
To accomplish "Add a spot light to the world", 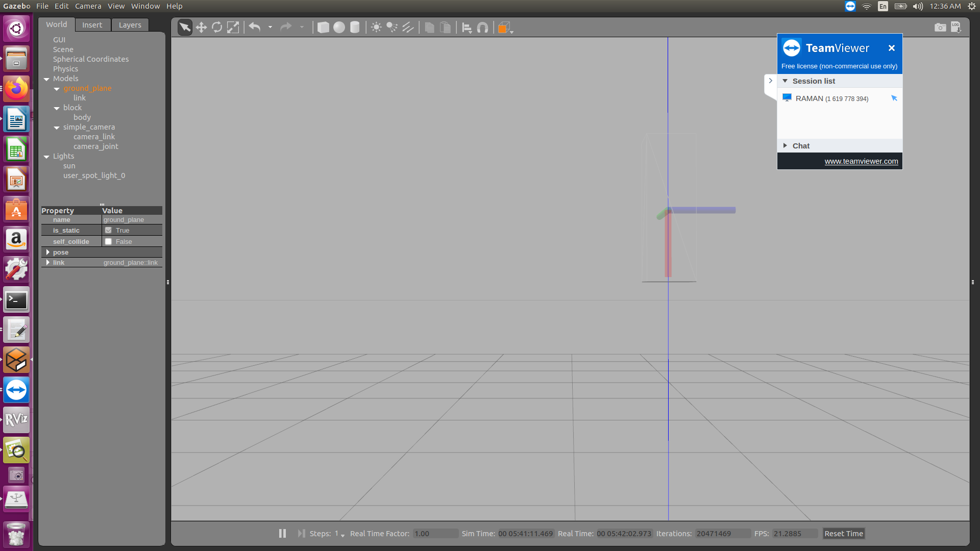I will coord(392,27).
